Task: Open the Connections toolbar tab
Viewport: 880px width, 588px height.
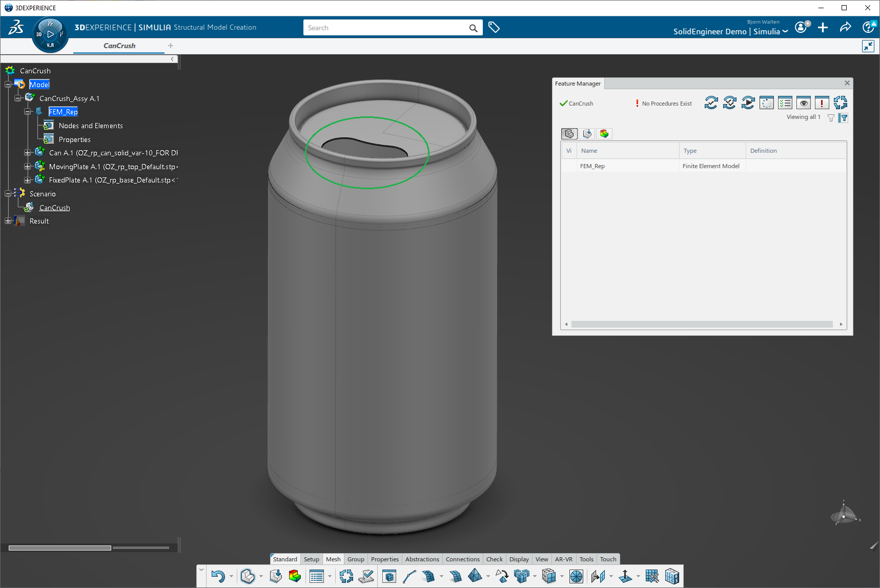Action: [x=462, y=559]
